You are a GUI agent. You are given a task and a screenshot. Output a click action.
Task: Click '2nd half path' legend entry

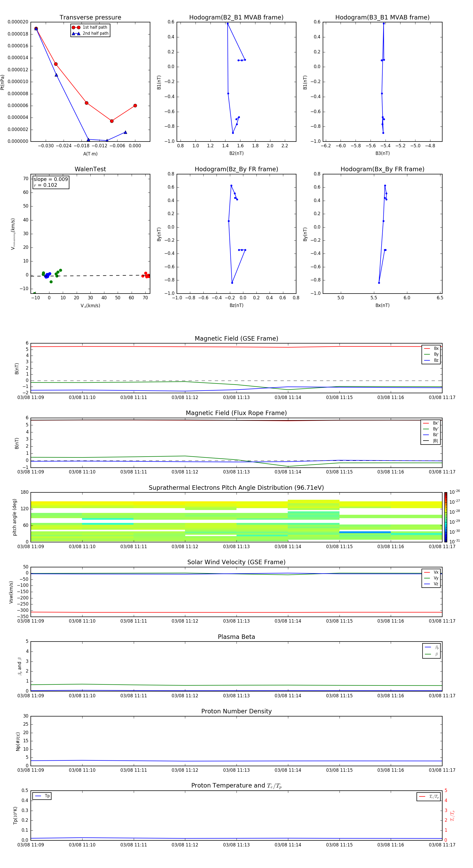click(x=90, y=33)
